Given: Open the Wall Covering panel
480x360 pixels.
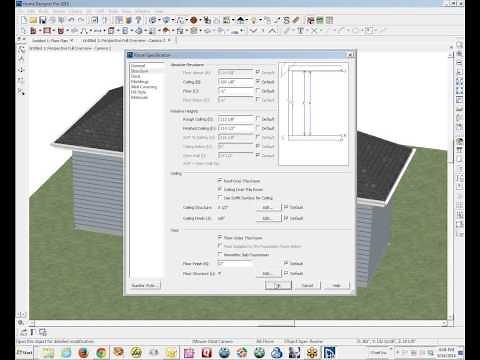Looking at the screenshot, I should 144,87.
